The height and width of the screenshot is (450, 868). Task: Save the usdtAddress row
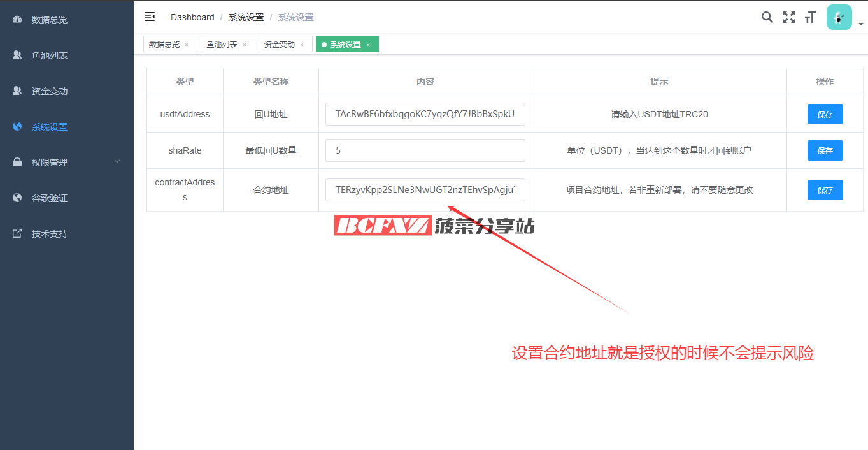[x=825, y=114]
